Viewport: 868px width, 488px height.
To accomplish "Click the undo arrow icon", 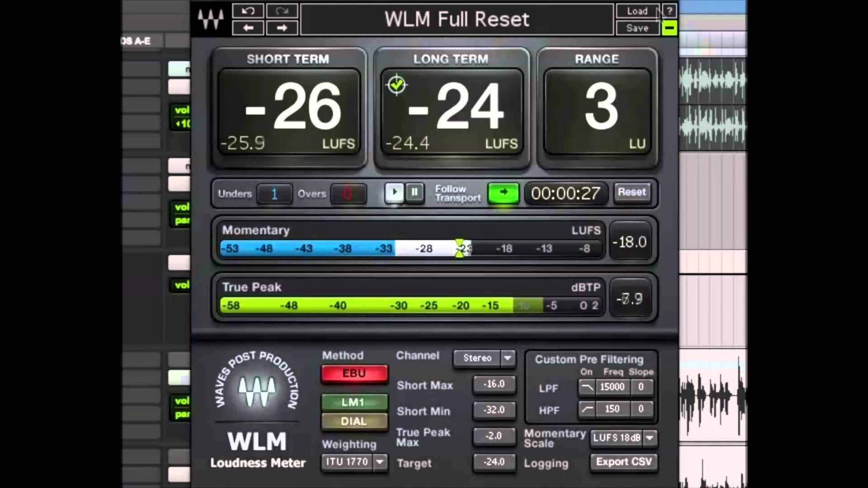I will pyautogui.click(x=247, y=10).
